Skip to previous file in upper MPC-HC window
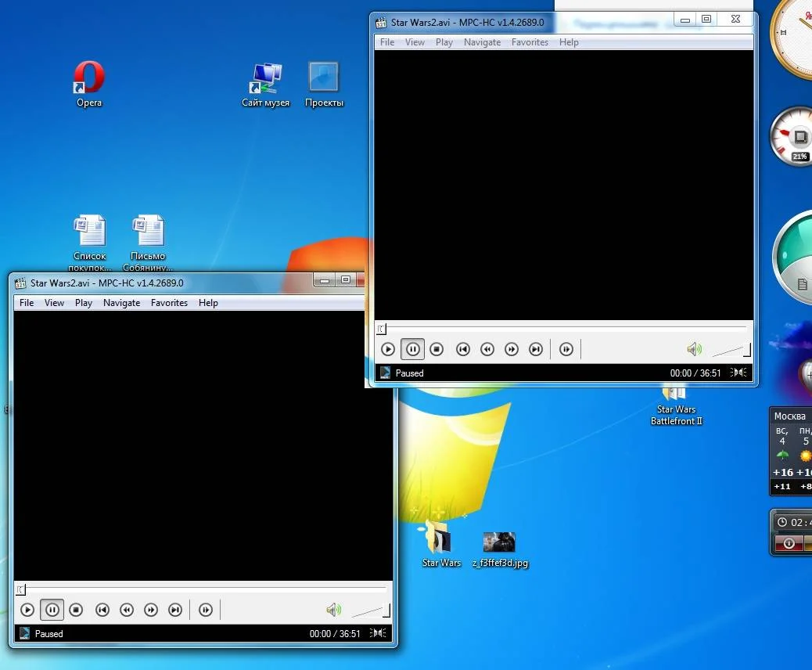Viewport: 812px width, 670px height. click(x=463, y=349)
